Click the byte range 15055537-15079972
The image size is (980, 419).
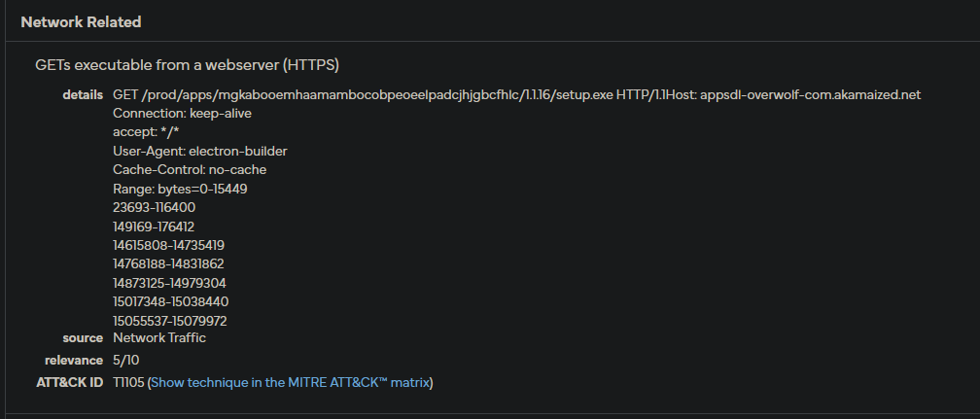click(x=169, y=321)
